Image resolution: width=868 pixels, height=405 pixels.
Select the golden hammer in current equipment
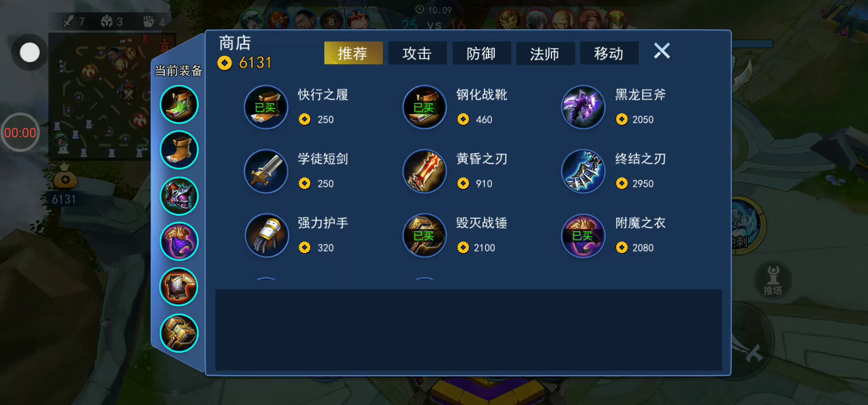[x=179, y=333]
